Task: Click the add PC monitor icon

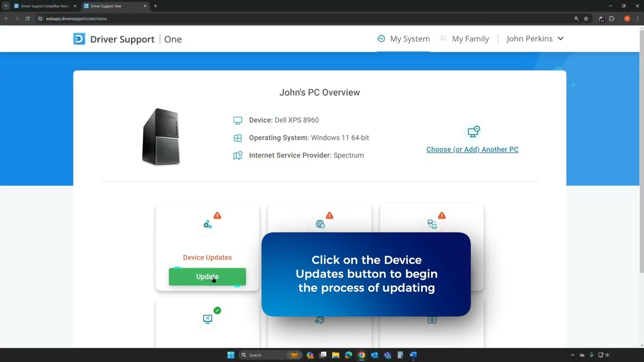Action: pos(473,132)
